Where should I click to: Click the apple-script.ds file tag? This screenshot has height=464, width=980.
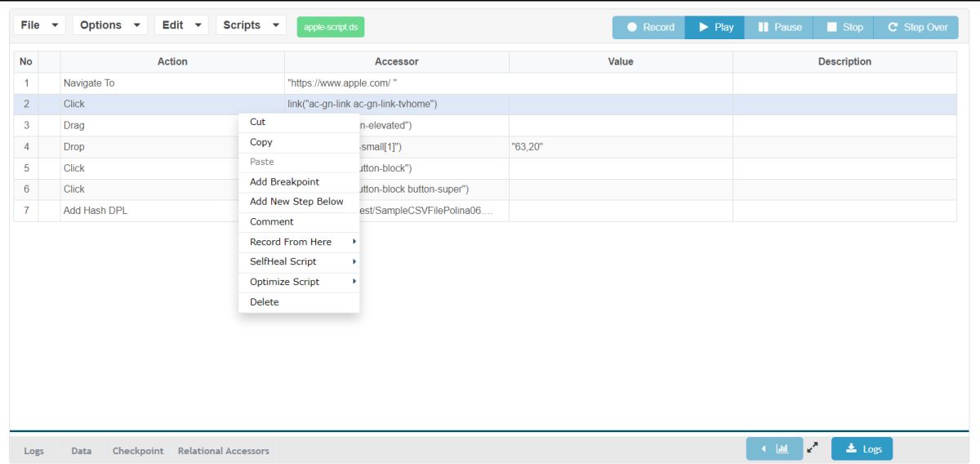[x=331, y=27]
